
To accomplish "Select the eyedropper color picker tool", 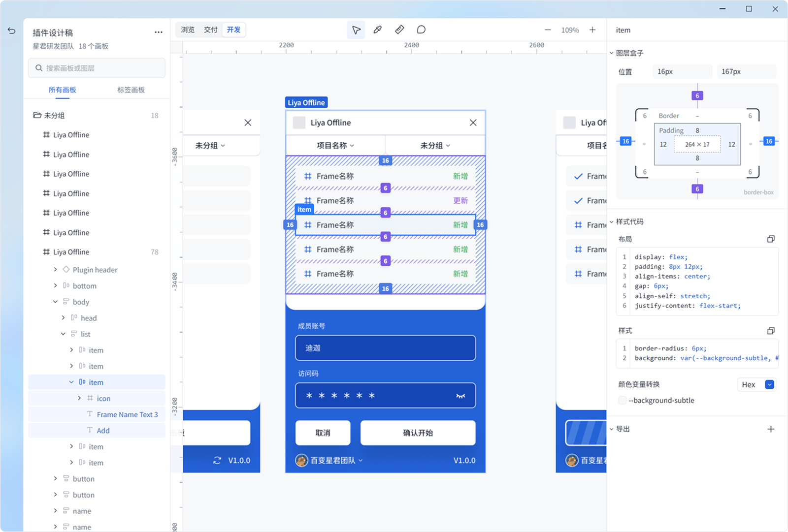I will coord(378,30).
